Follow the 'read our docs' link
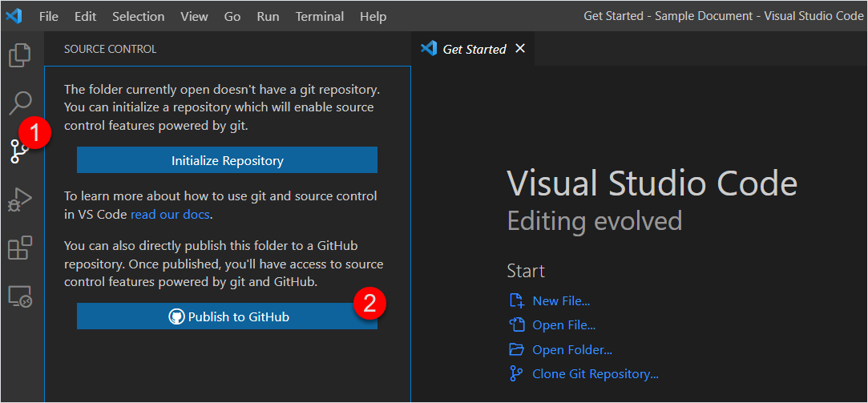Image resolution: width=868 pixels, height=403 pixels. pyautogui.click(x=170, y=214)
